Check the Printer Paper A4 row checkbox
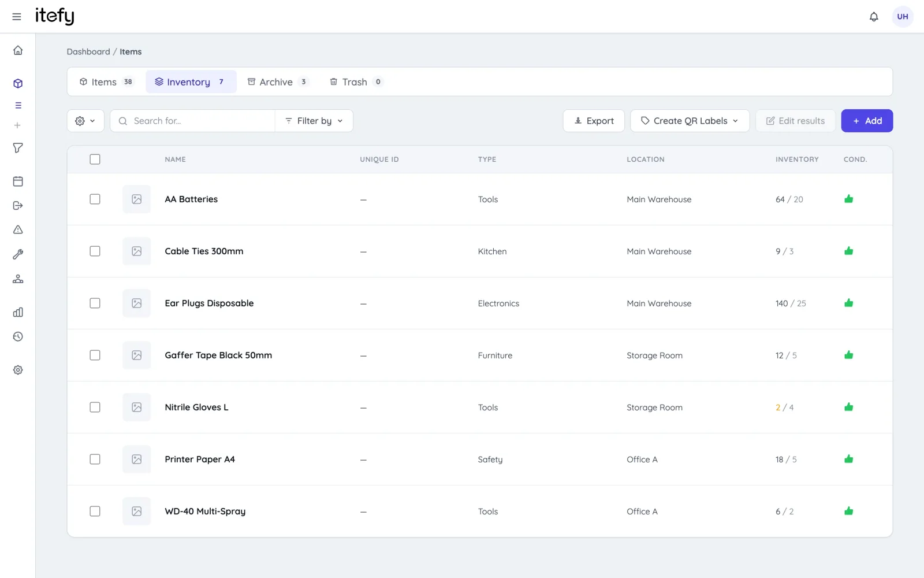This screenshot has width=924, height=578. (x=95, y=459)
